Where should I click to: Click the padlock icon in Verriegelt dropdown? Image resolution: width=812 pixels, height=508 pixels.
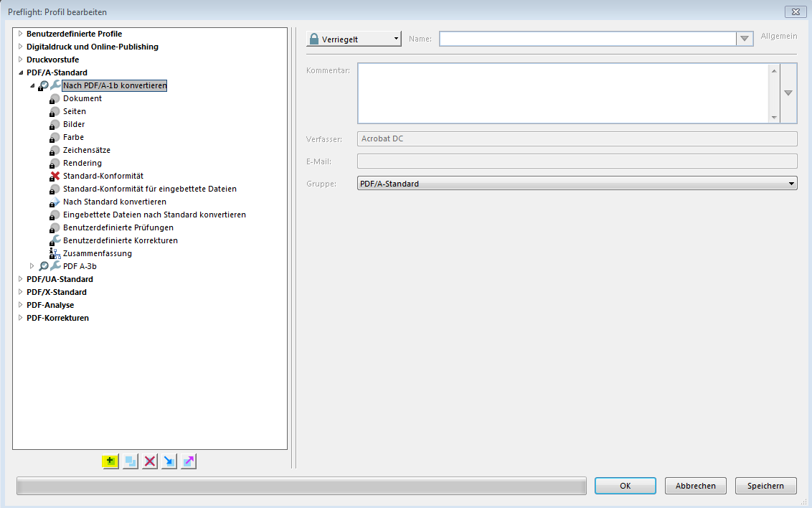[x=313, y=39]
